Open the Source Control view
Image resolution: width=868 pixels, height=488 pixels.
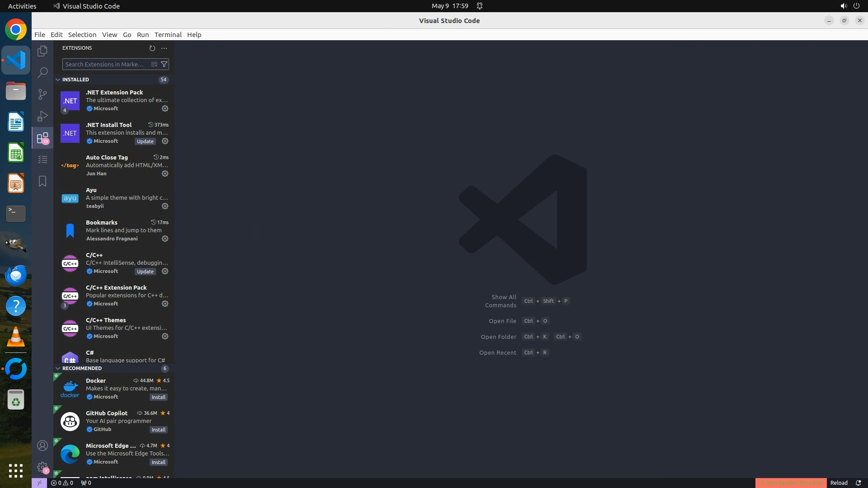coord(42,94)
